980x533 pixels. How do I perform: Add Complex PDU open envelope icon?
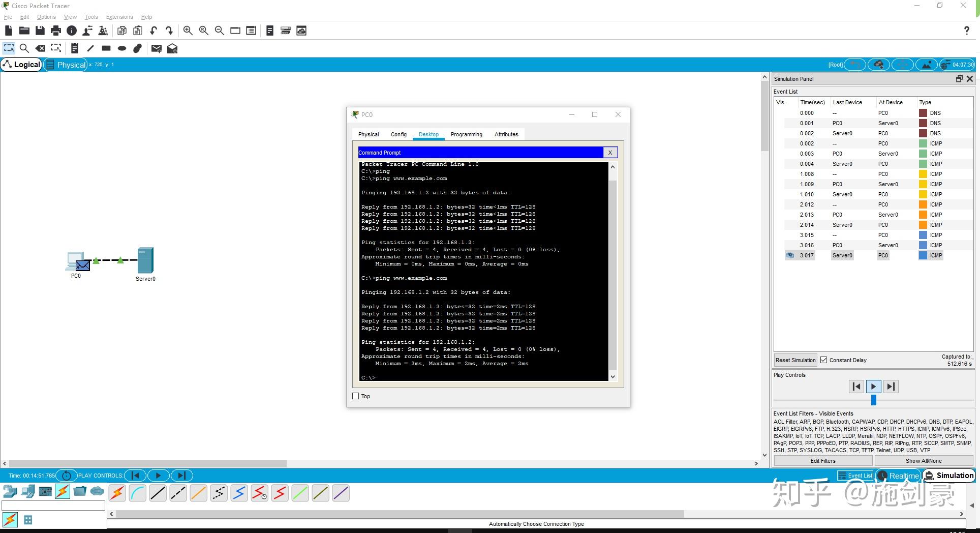coord(172,48)
